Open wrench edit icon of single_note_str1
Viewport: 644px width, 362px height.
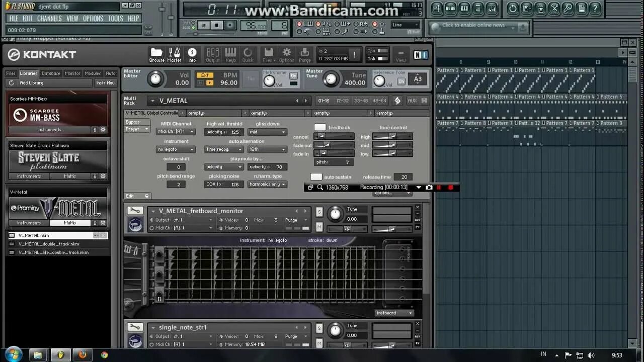click(135, 327)
